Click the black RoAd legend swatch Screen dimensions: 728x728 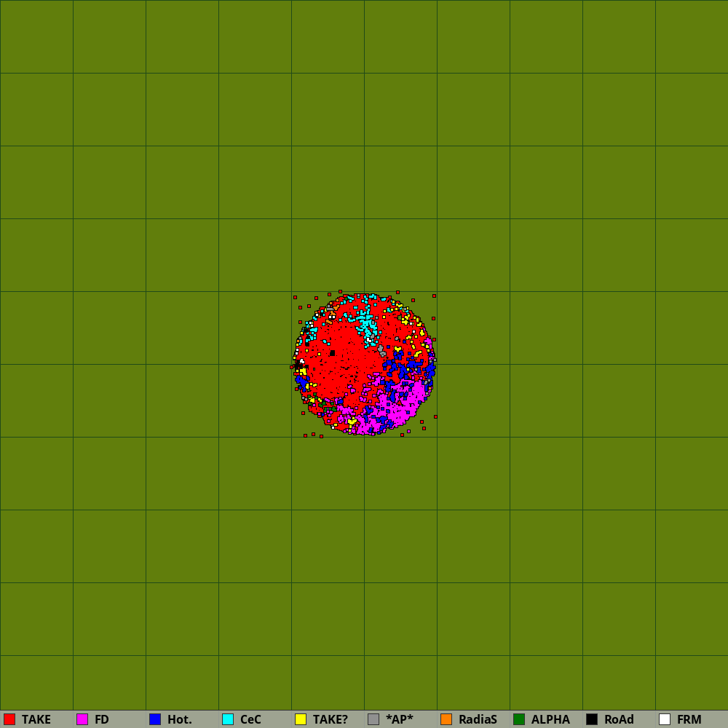tap(592, 719)
